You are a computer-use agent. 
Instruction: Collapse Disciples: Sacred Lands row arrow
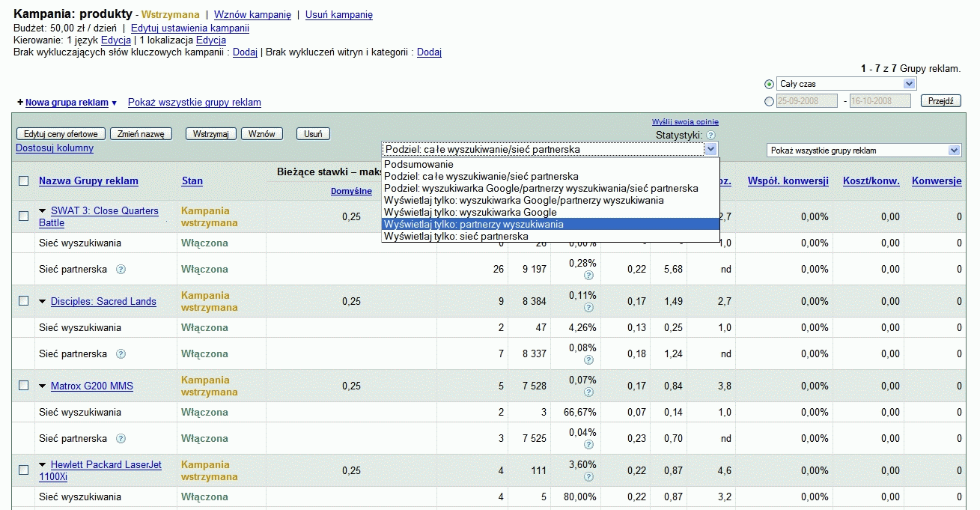[43, 302]
